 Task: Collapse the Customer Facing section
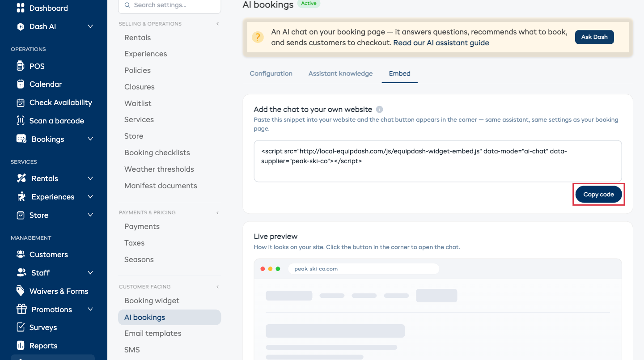click(x=218, y=287)
